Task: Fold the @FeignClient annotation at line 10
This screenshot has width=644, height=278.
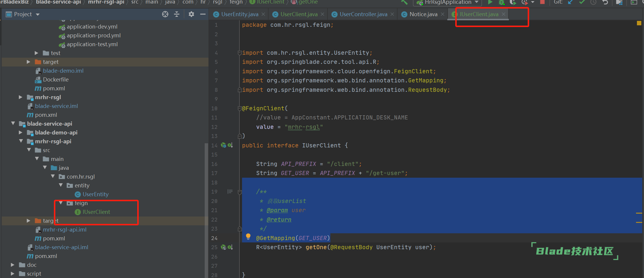Action: pos(240,109)
